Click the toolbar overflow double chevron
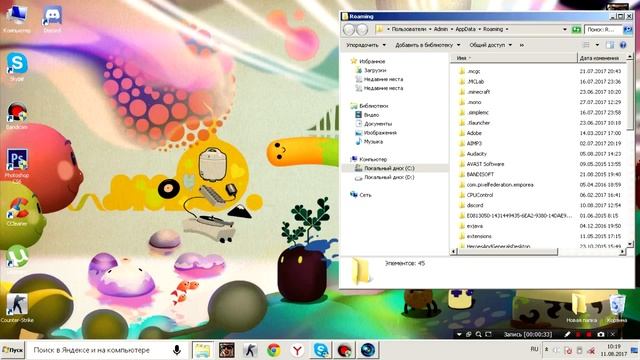This screenshot has width=640, height=360. [522, 45]
